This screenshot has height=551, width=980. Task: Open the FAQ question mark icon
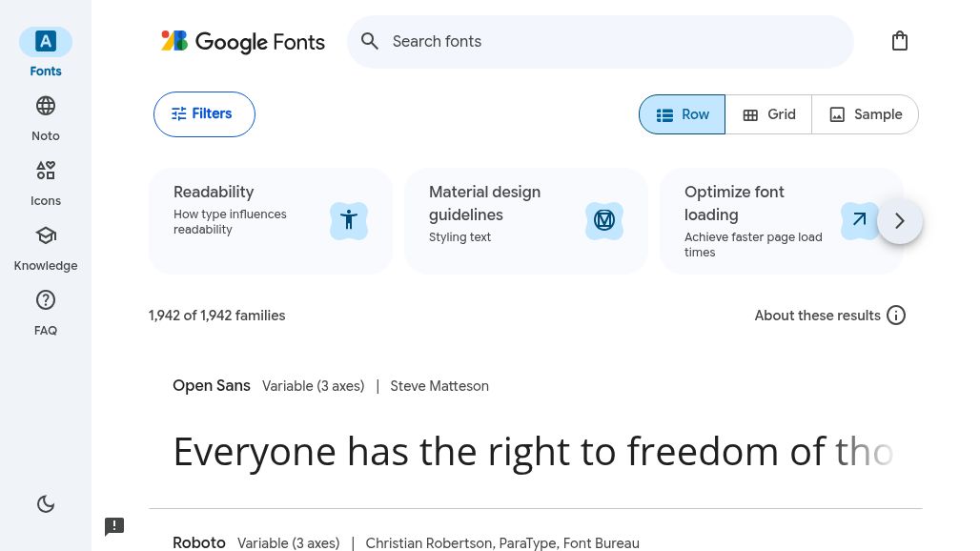coord(46,300)
